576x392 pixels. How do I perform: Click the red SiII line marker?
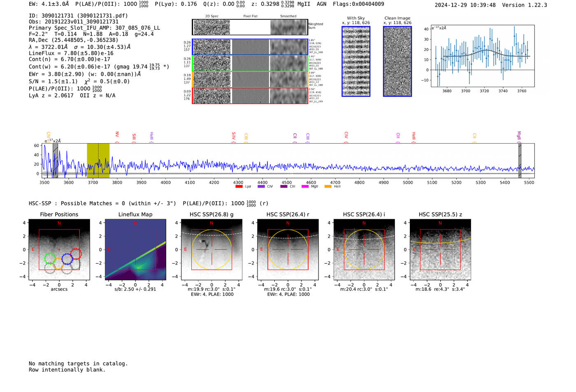coord(134,138)
